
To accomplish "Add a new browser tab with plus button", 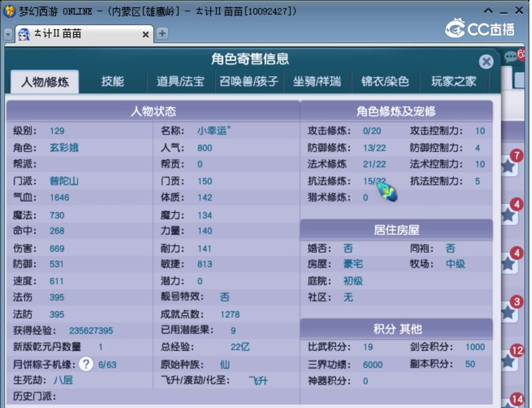I will pyautogui.click(x=162, y=34).
